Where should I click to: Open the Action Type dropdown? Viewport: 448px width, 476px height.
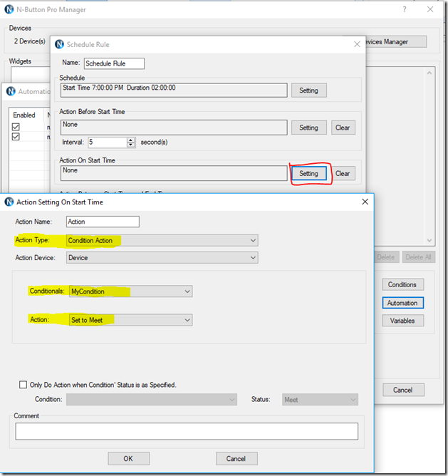click(162, 240)
